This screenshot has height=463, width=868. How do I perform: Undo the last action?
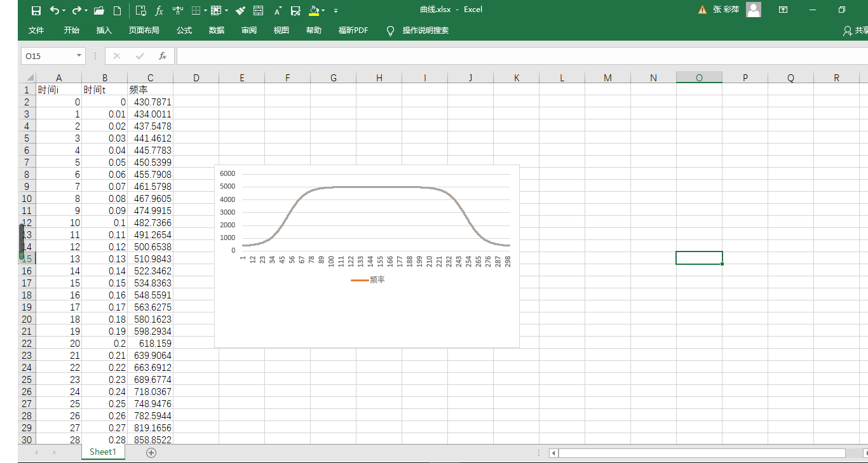pos(55,10)
